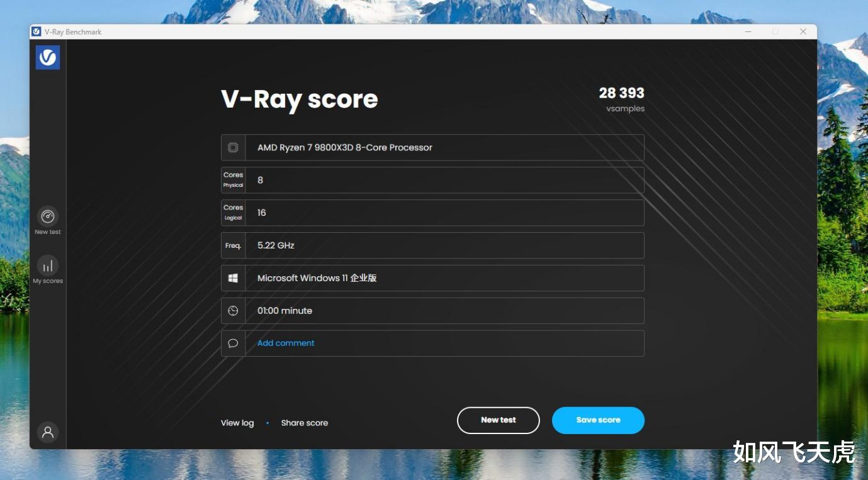Click the 5.22 GHz frequency value
Viewport: 868px width, 480px height.
(x=276, y=245)
